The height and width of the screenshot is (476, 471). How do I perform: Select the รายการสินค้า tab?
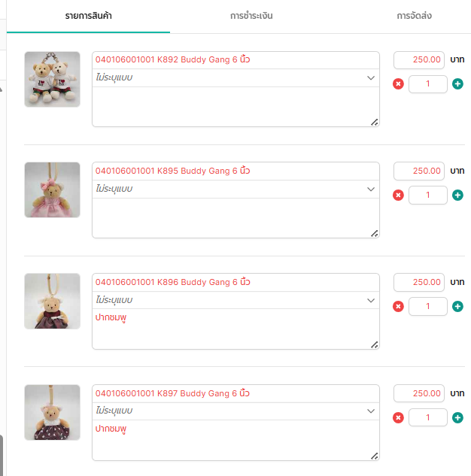(x=88, y=16)
